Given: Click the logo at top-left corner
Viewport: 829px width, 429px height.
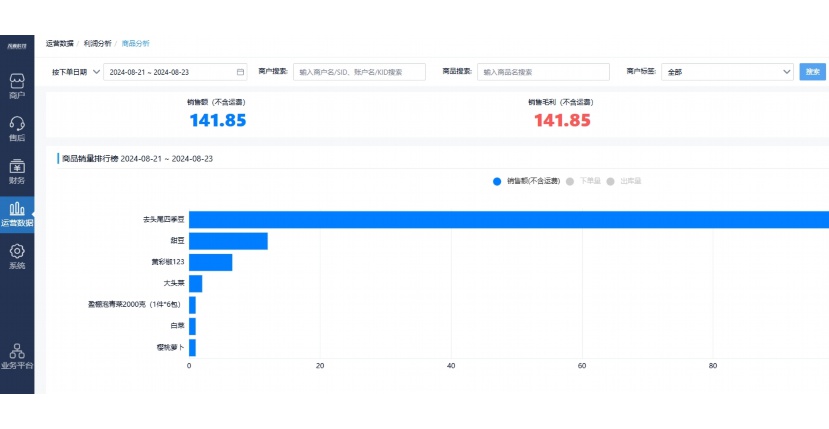Looking at the screenshot, I should (16, 45).
